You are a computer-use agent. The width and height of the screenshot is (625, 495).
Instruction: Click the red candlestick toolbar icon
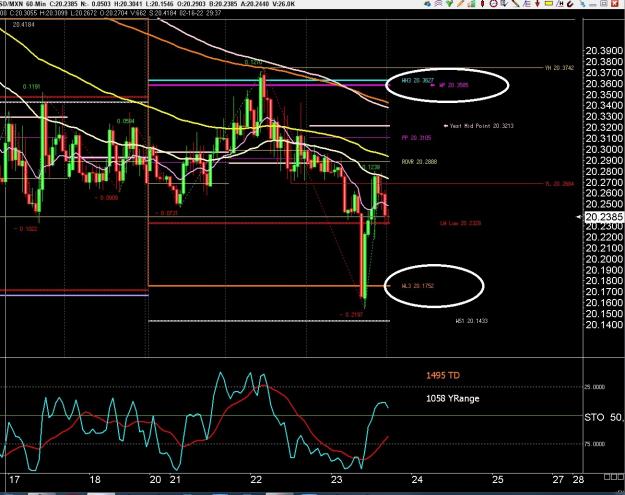click(482, 4)
